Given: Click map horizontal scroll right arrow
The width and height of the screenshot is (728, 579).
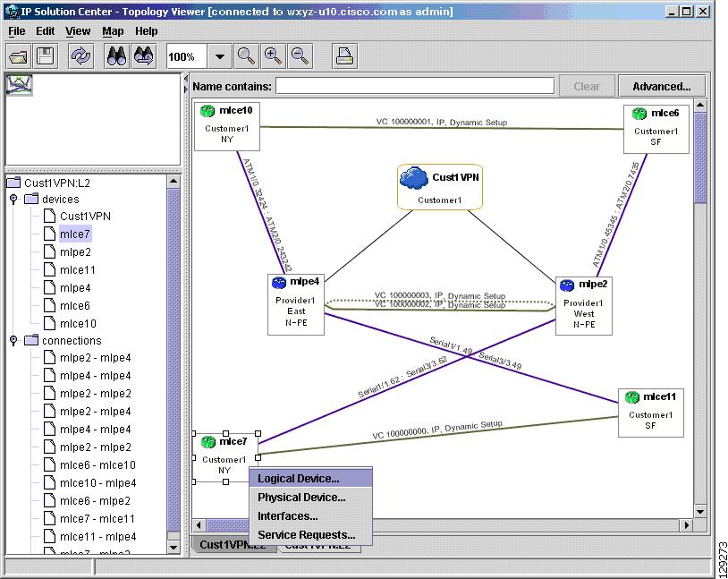Looking at the screenshot, I should click(x=687, y=525).
